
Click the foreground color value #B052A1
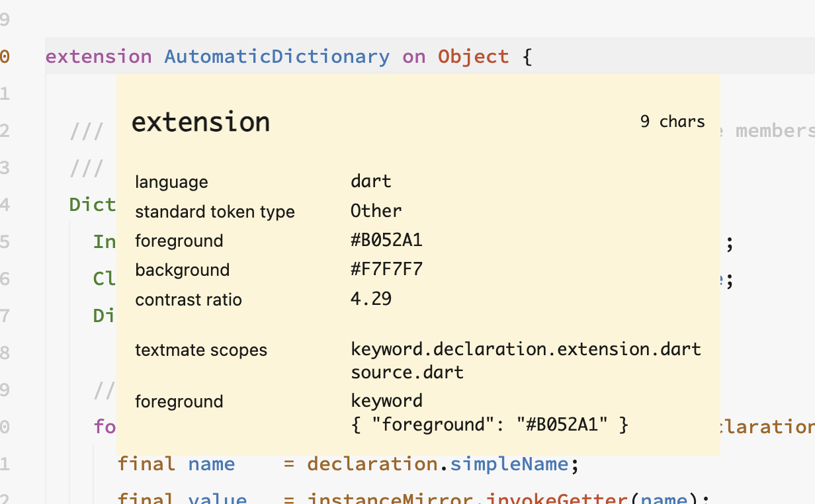(386, 240)
